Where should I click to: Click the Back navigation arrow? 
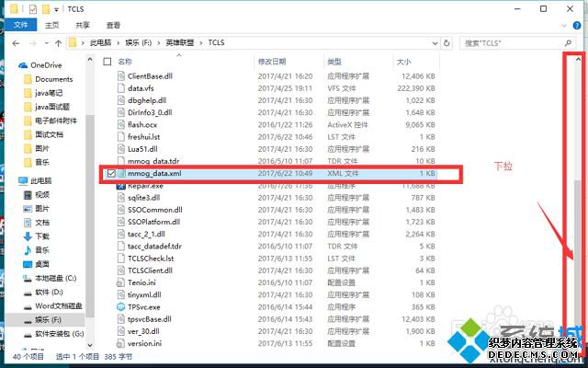coord(16,43)
